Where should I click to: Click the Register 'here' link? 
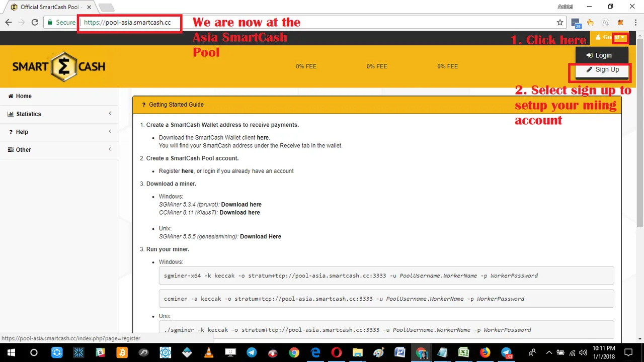point(187,171)
